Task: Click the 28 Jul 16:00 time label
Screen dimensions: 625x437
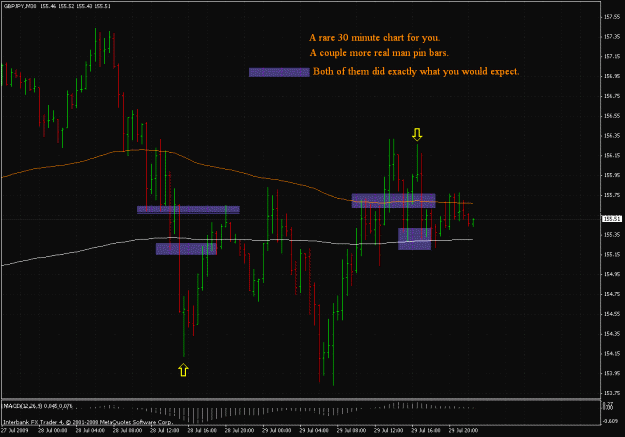Action: click(202, 431)
